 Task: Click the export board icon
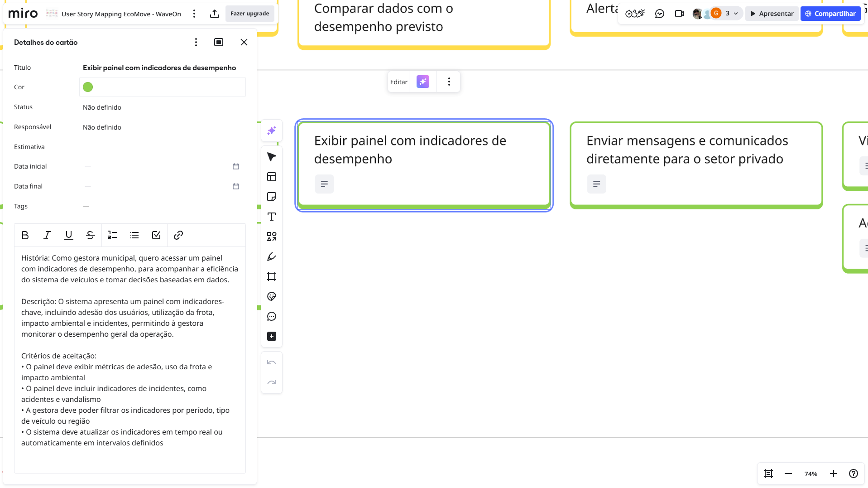pos(215,14)
